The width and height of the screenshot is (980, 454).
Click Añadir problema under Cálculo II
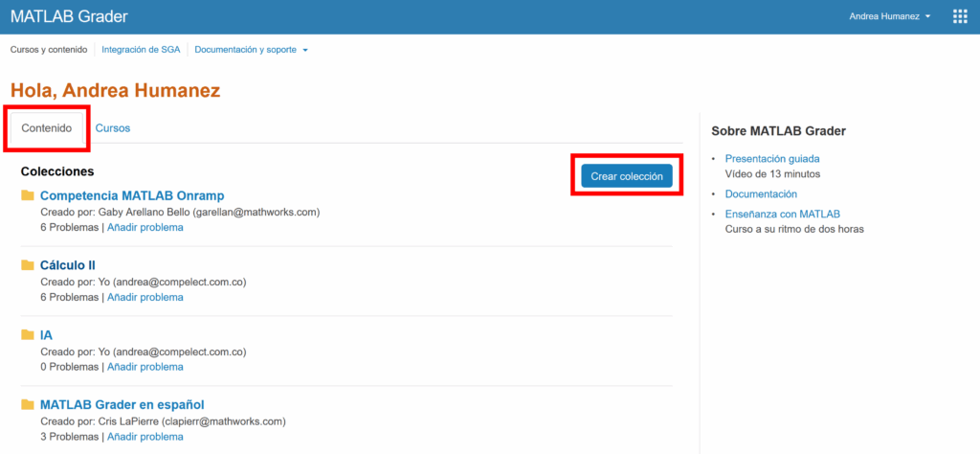(x=145, y=298)
